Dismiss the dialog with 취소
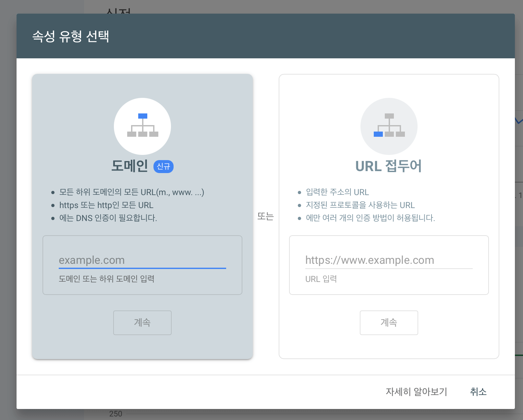This screenshot has height=420, width=523. click(x=478, y=392)
